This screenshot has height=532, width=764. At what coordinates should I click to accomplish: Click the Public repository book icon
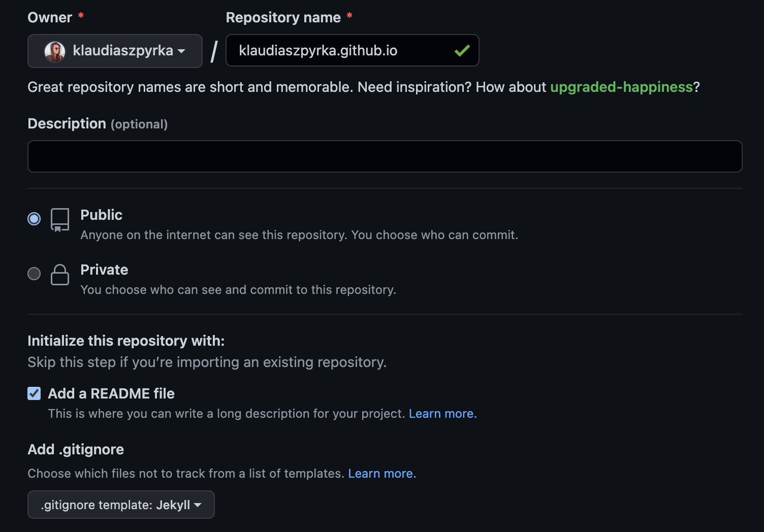pyautogui.click(x=60, y=220)
